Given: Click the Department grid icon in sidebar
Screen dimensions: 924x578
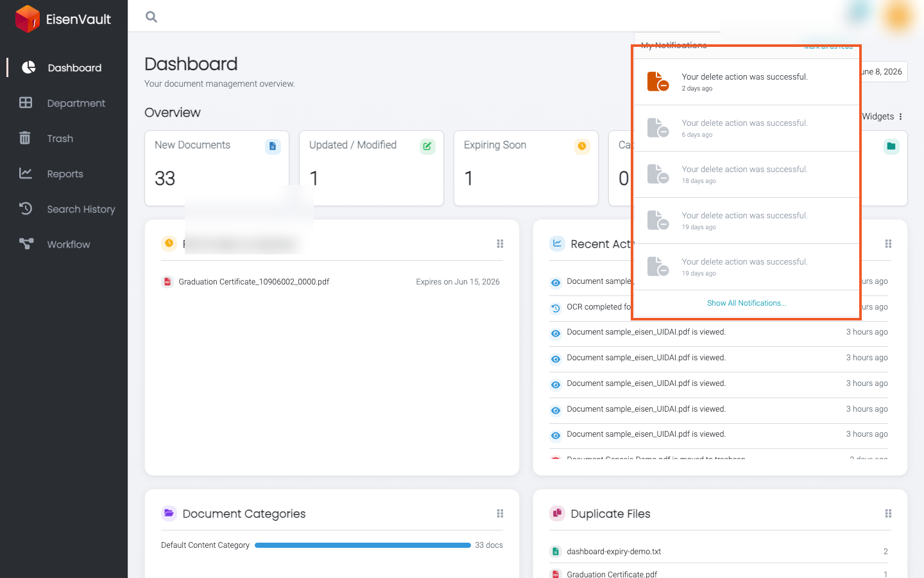Looking at the screenshot, I should coord(26,103).
